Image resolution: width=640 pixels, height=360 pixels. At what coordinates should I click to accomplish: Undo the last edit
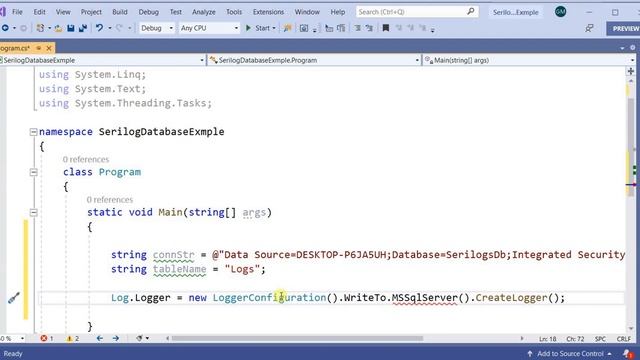pyautogui.click(x=99, y=28)
